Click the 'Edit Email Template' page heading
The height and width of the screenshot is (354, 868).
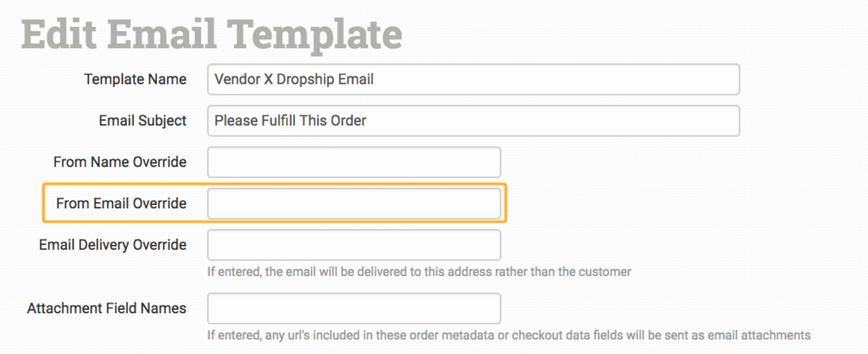point(211,32)
